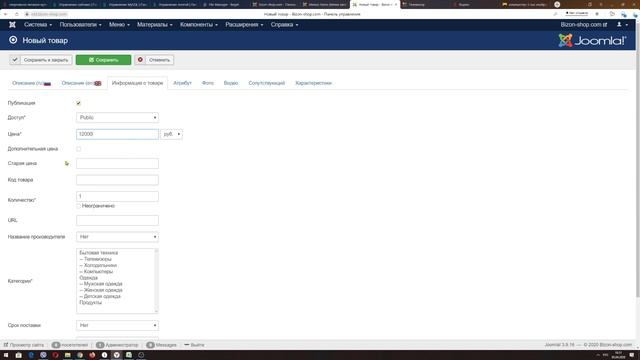Viewport: 640px width, 360px height.
Task: Switch to the Видео tab
Action: (231, 83)
